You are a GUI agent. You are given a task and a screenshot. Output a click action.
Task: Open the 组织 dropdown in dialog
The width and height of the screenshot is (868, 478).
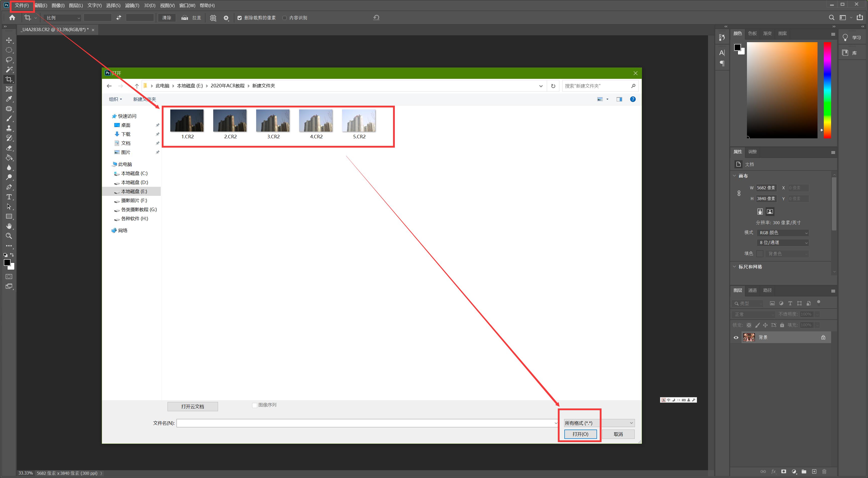coord(115,99)
